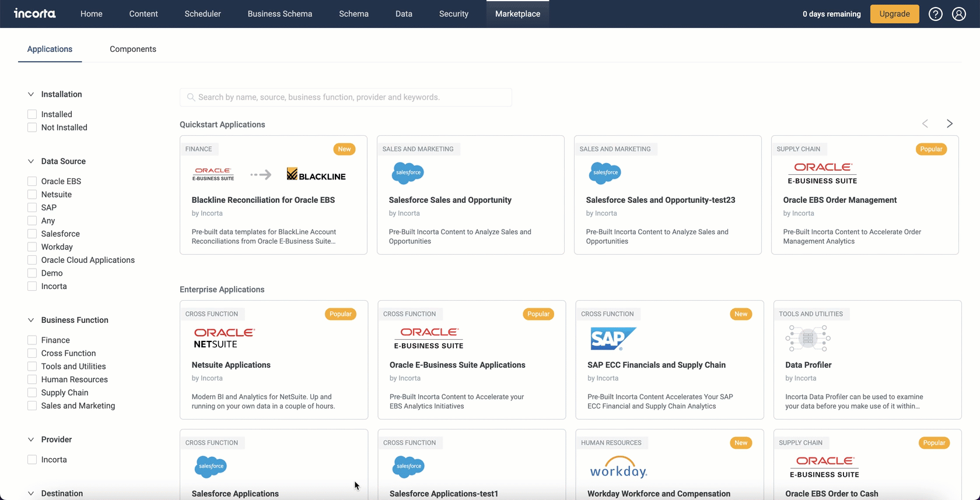Open the help question mark icon

coord(936,14)
